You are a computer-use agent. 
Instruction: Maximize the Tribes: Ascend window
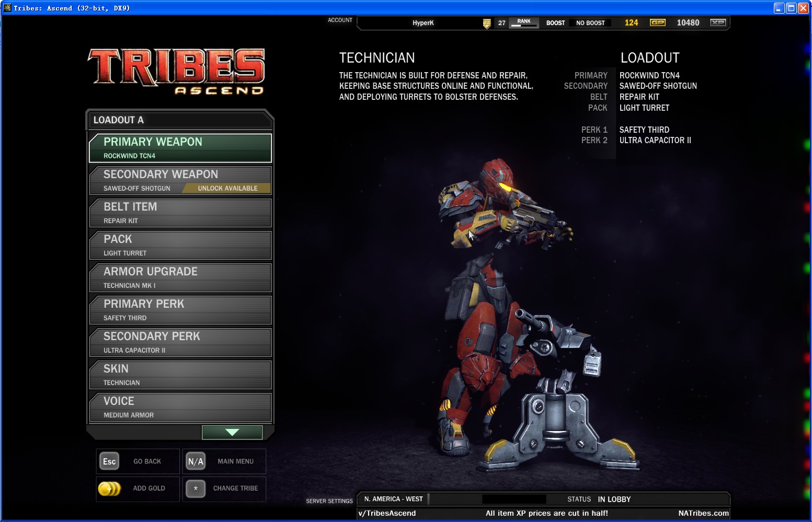pos(791,8)
